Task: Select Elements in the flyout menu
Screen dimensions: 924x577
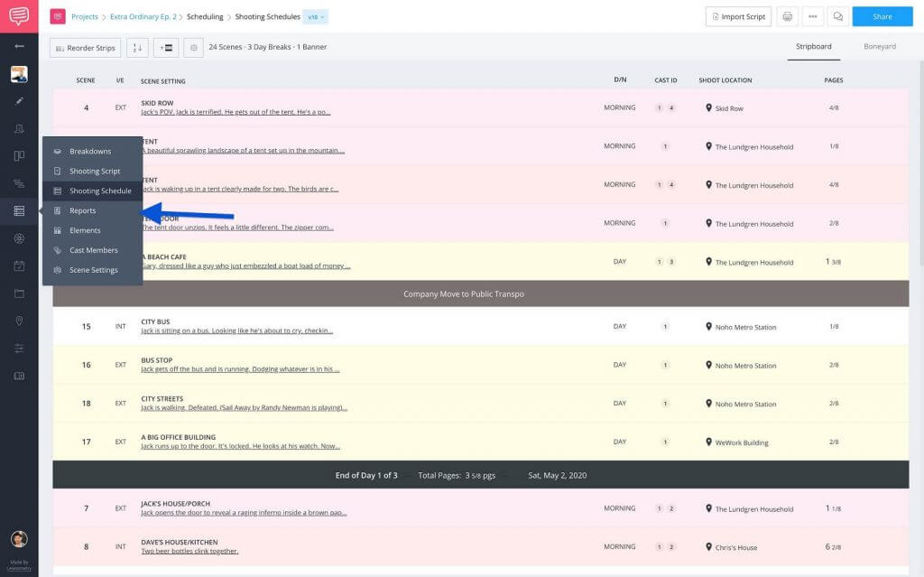Action: (x=93, y=230)
